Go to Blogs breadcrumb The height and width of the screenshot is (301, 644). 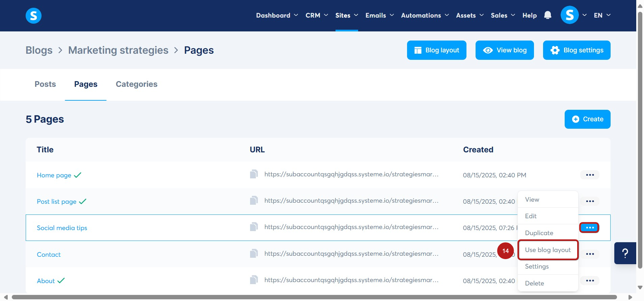click(39, 50)
